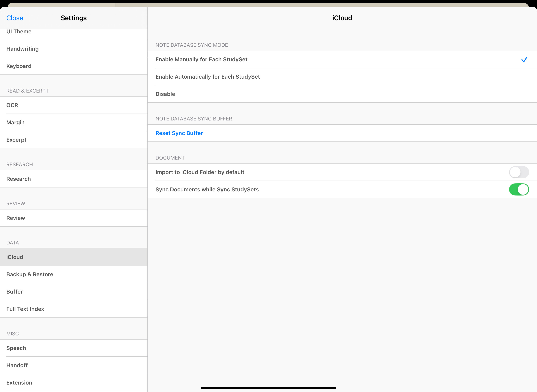Close the Settings panel

[x=15, y=18]
